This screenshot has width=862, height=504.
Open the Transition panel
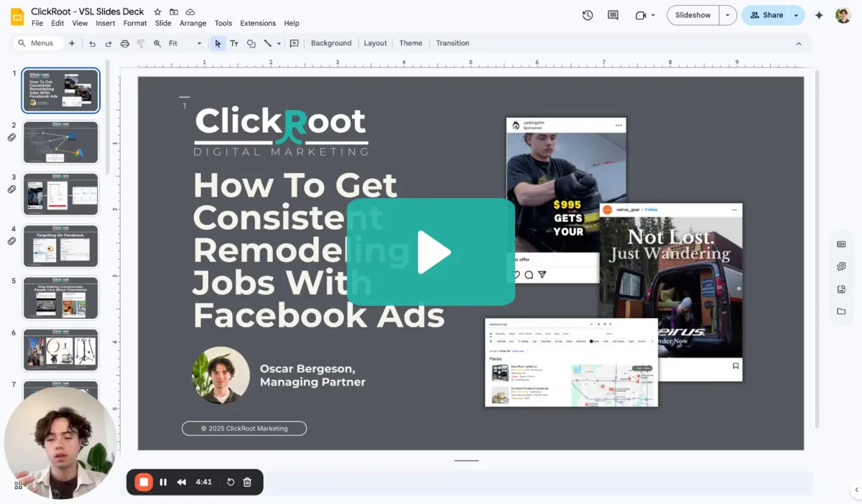pos(453,43)
